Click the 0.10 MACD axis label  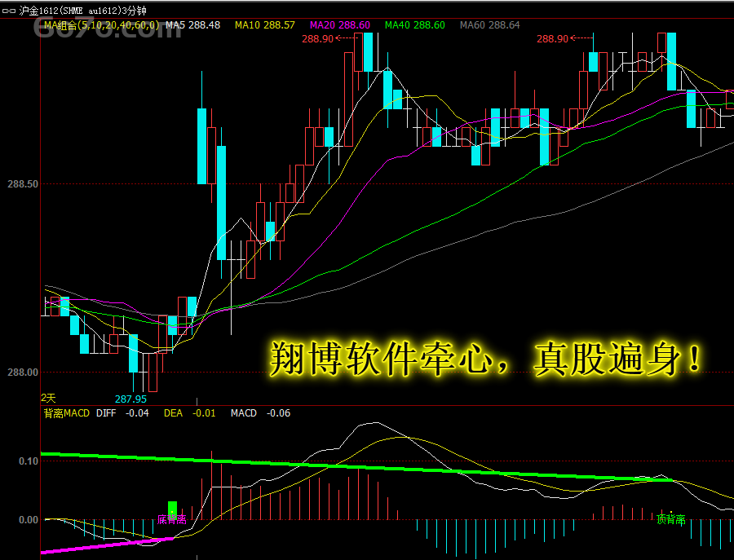(x=29, y=461)
